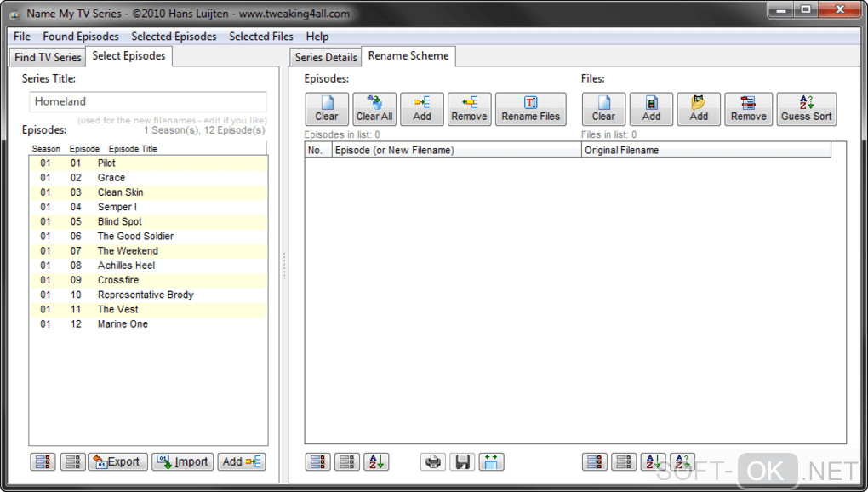This screenshot has height=492, width=868.
Task: Click the gray deselect icon under the rename Episodes list
Action: coord(347,461)
